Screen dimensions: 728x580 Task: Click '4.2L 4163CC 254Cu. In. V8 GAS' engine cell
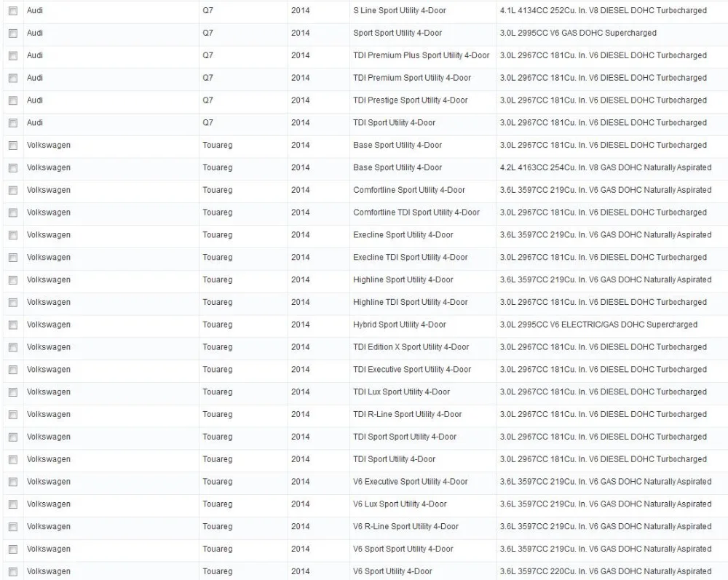[x=606, y=167]
